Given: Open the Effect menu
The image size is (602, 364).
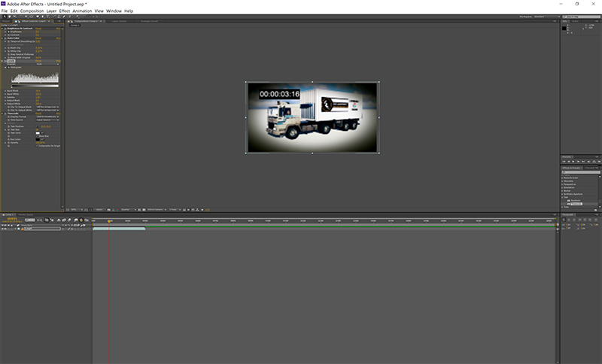Looking at the screenshot, I should pos(65,11).
